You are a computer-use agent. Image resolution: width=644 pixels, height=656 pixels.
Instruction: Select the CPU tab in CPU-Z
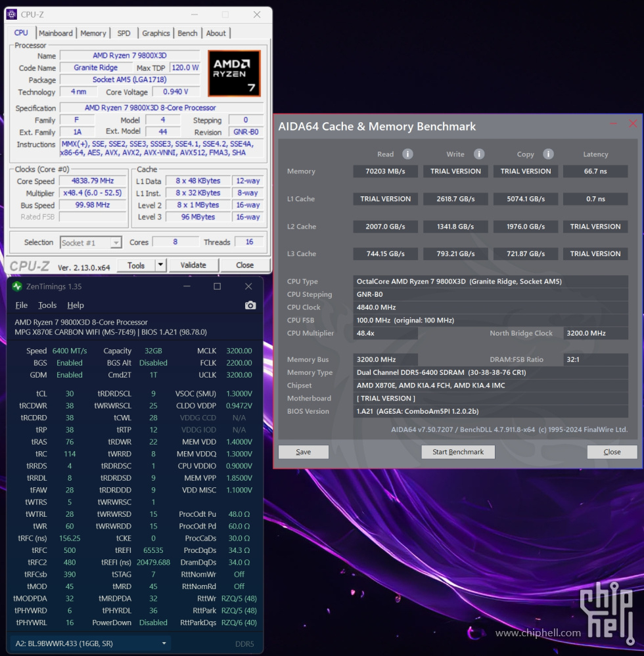21,33
